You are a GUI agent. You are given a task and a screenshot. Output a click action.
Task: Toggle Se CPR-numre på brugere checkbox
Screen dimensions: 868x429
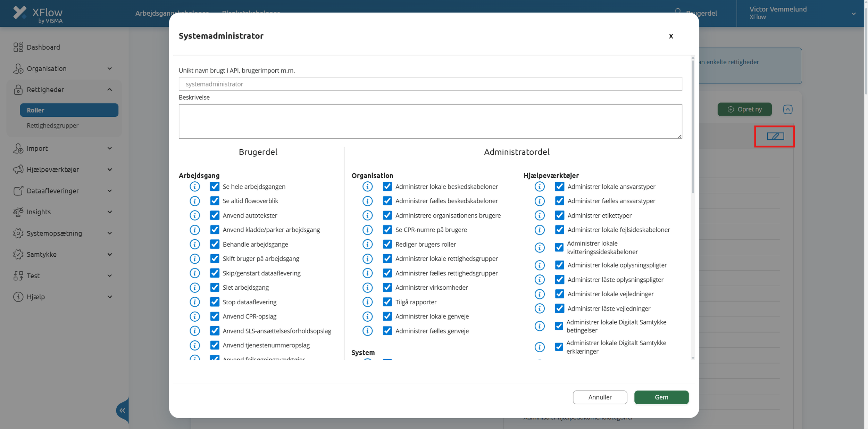coord(387,230)
